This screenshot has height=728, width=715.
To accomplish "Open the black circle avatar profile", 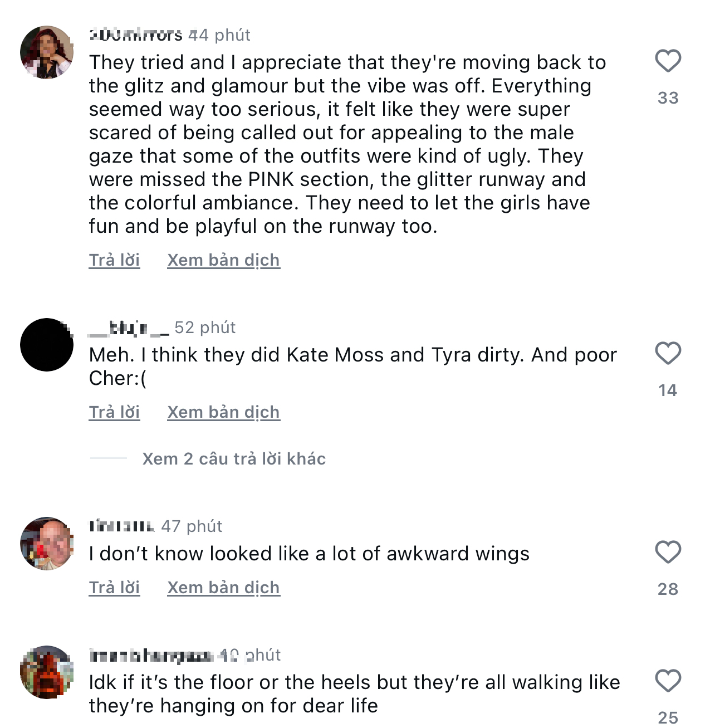I will [47, 345].
